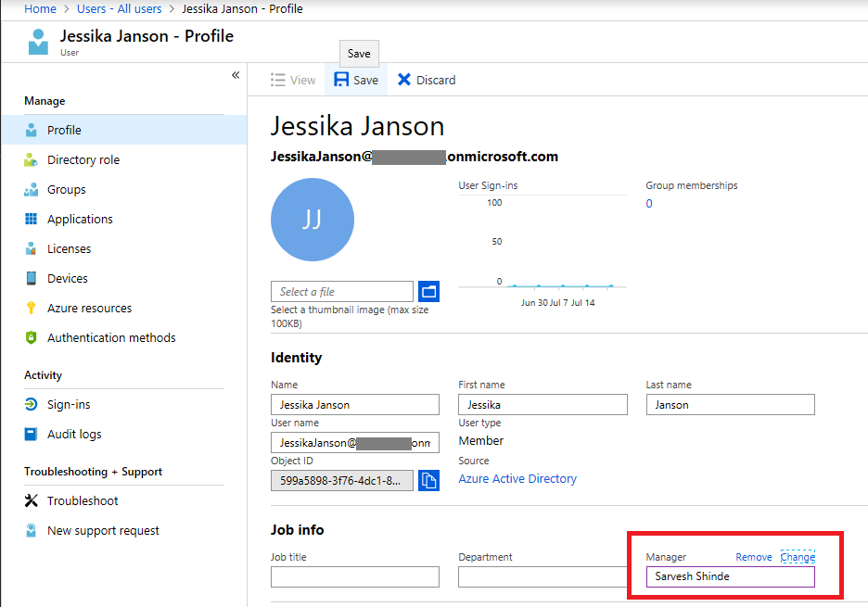
Task: Discard the unsaved changes
Action: 426,80
